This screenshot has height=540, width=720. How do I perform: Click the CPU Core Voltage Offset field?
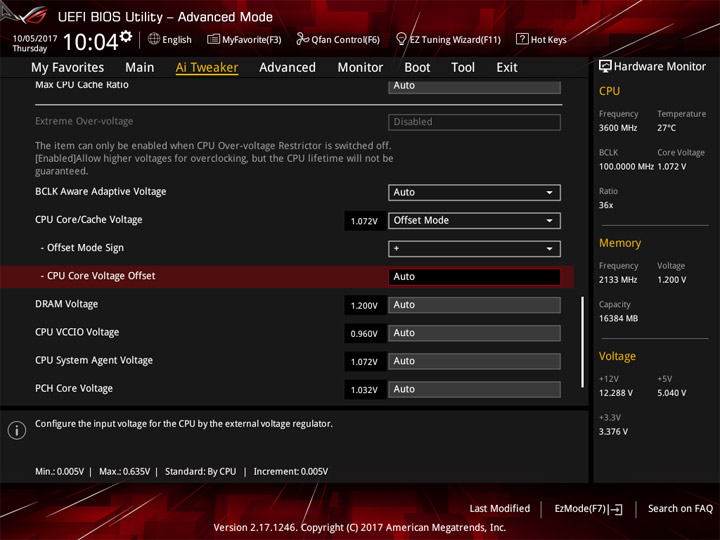tap(474, 277)
